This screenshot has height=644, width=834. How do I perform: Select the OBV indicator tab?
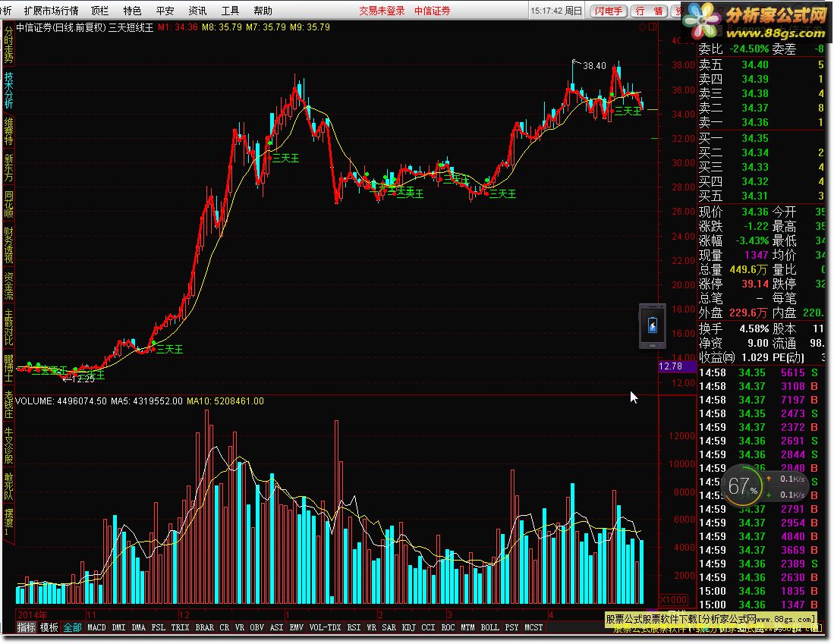point(257,627)
